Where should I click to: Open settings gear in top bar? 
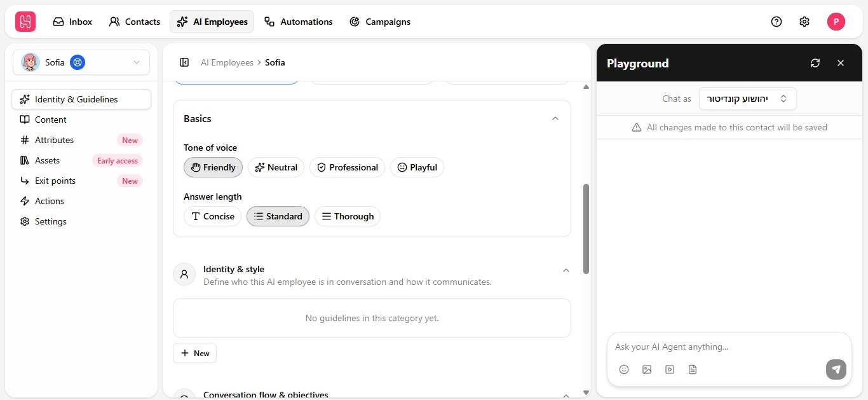pos(804,22)
